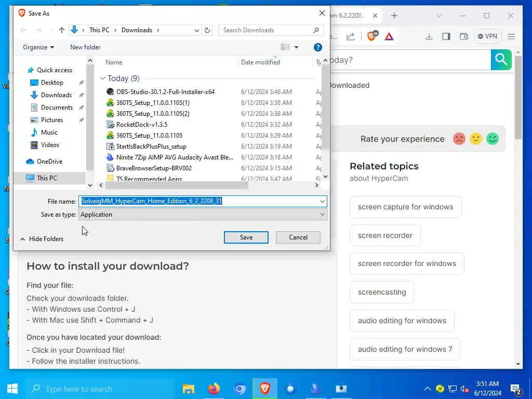Go up one folder level arrow
The image size is (532, 399).
click(61, 30)
